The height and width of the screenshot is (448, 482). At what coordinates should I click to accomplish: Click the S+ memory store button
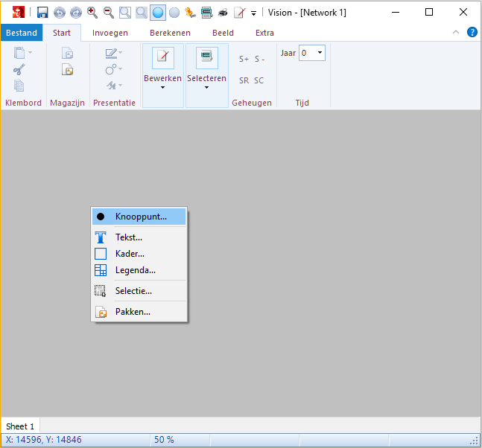coord(244,59)
